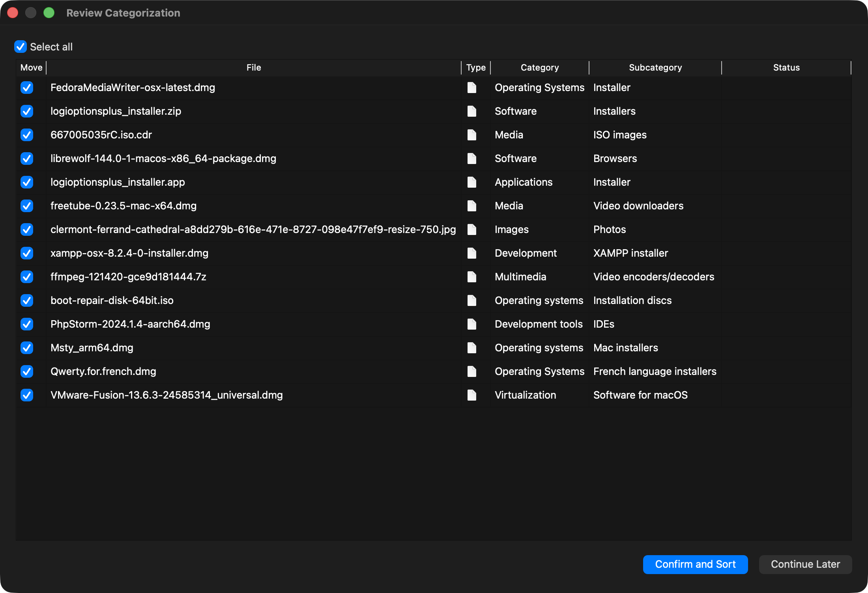The width and height of the screenshot is (868, 593).
Task: Click the type icon beside PhpStorm-2024.1.4-aarch64.dmg
Action: [472, 324]
